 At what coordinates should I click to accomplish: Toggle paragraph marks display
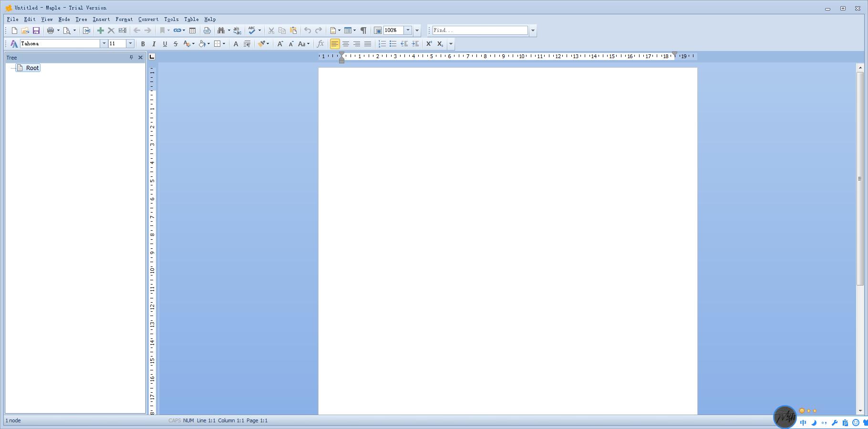(x=363, y=31)
